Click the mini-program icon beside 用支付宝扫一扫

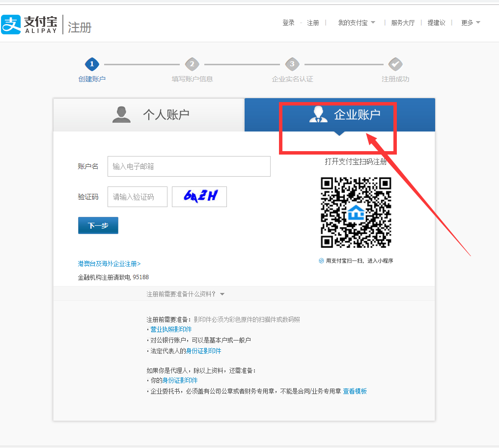tap(321, 261)
